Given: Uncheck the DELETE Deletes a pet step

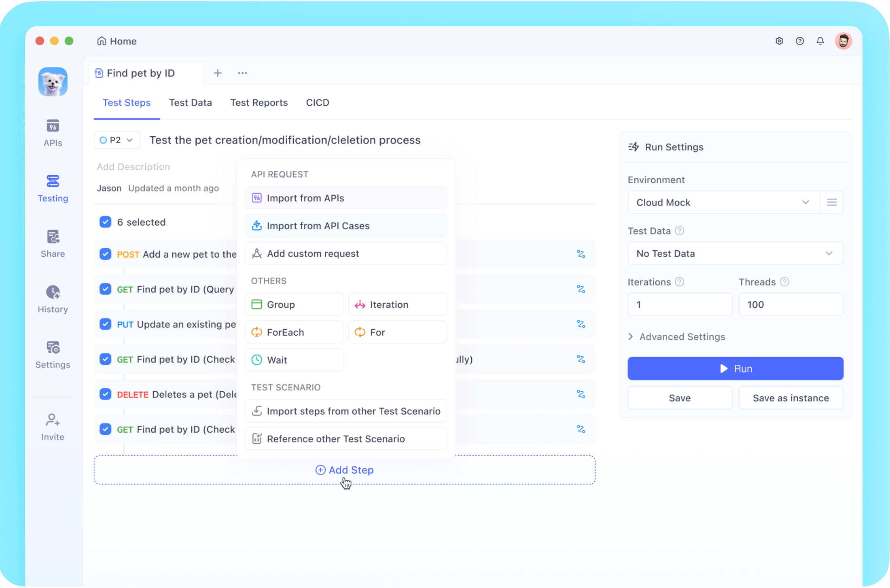Looking at the screenshot, I should (105, 394).
